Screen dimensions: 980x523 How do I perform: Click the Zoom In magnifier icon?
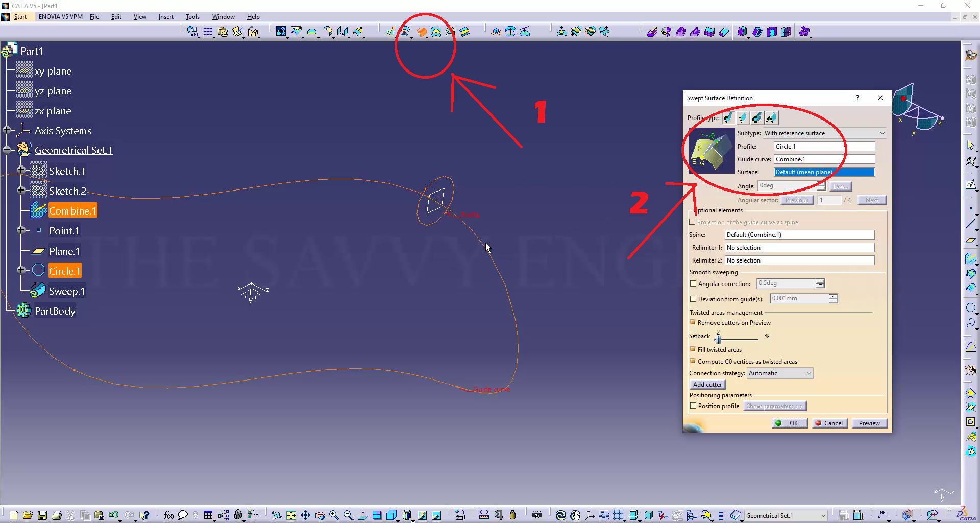[334, 515]
